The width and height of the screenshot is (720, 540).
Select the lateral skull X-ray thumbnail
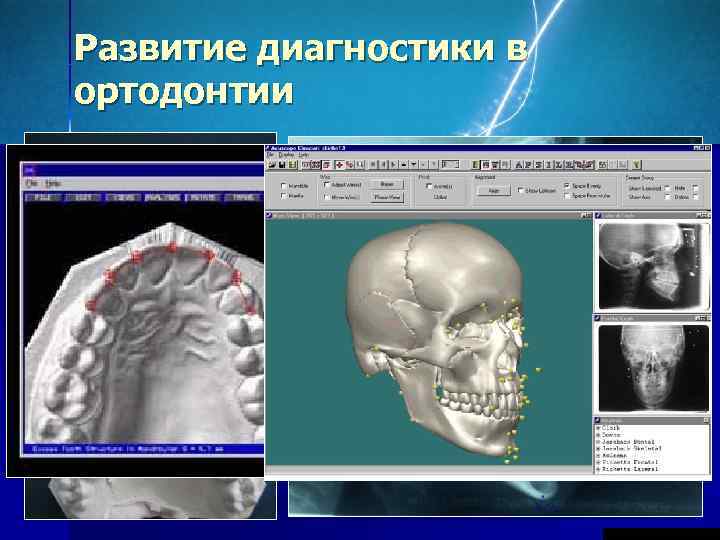tap(652, 265)
